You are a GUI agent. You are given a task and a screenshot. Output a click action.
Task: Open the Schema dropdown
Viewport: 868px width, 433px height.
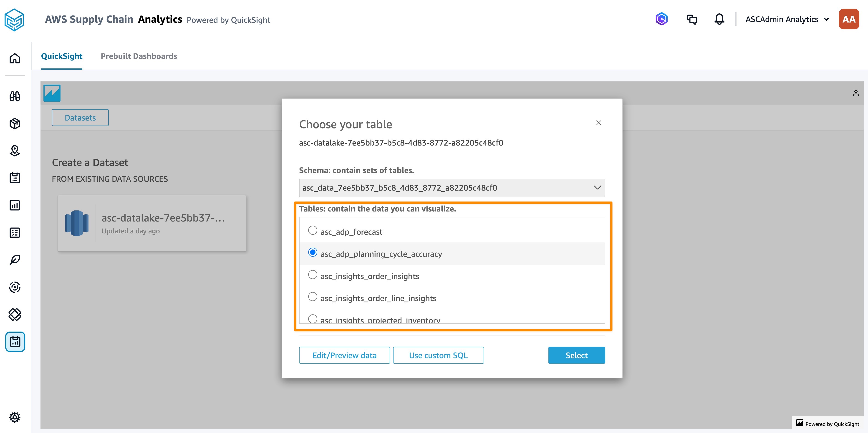[x=452, y=188]
